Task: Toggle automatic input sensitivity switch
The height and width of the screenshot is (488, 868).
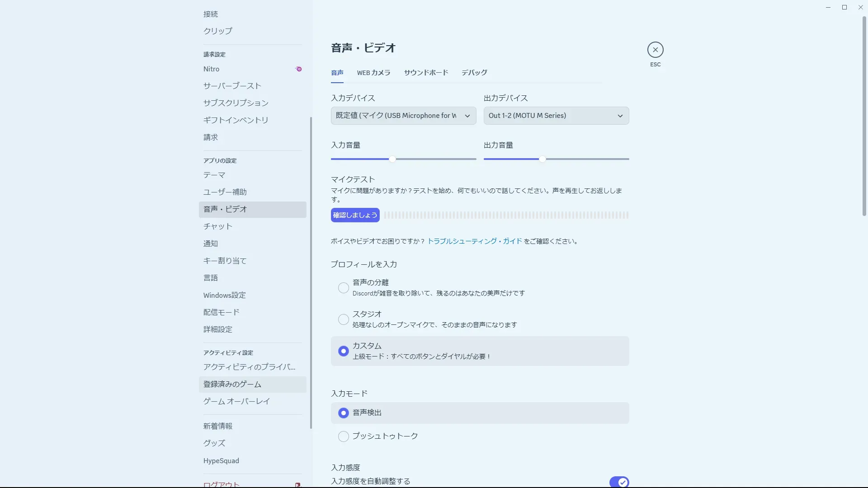Action: (618, 482)
